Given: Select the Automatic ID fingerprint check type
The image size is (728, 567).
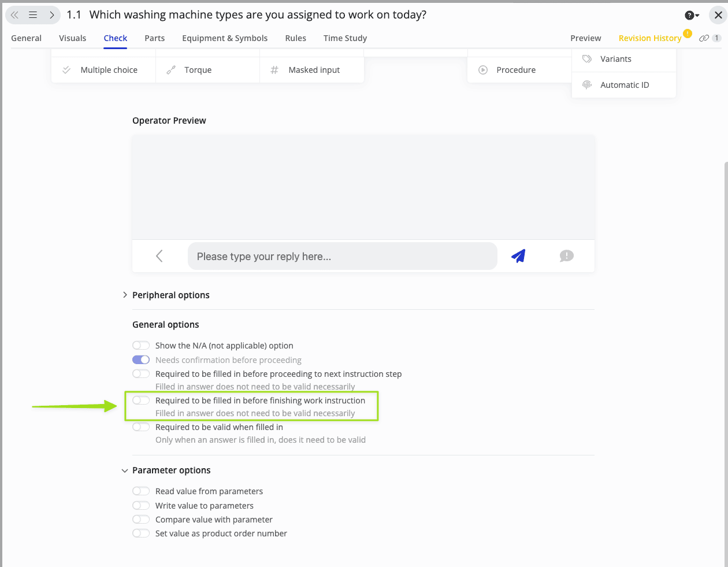Looking at the screenshot, I should click(624, 85).
